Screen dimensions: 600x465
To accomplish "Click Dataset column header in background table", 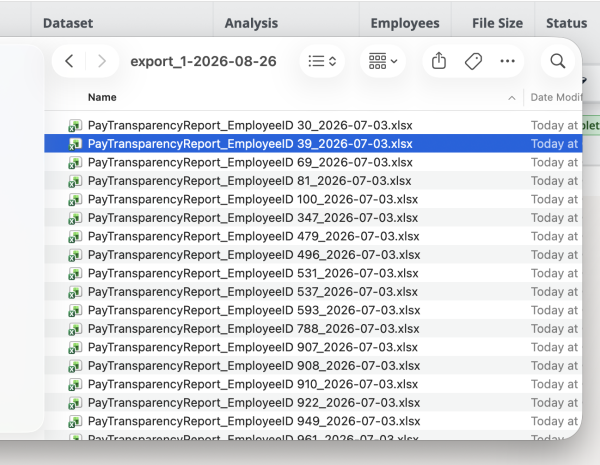I will (x=68, y=23).
